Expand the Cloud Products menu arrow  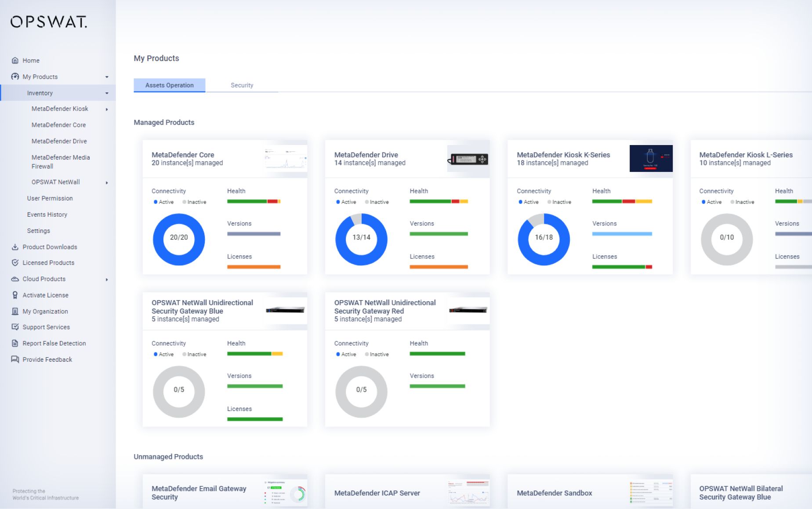click(107, 280)
